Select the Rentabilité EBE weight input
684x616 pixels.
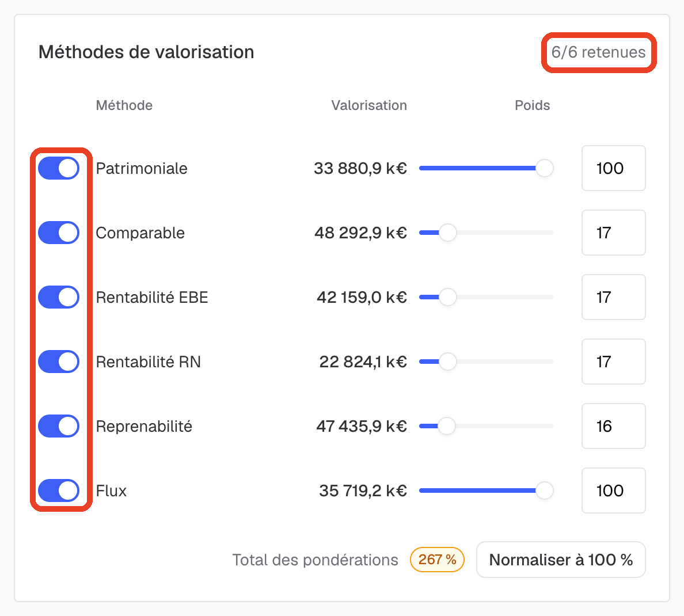click(614, 297)
